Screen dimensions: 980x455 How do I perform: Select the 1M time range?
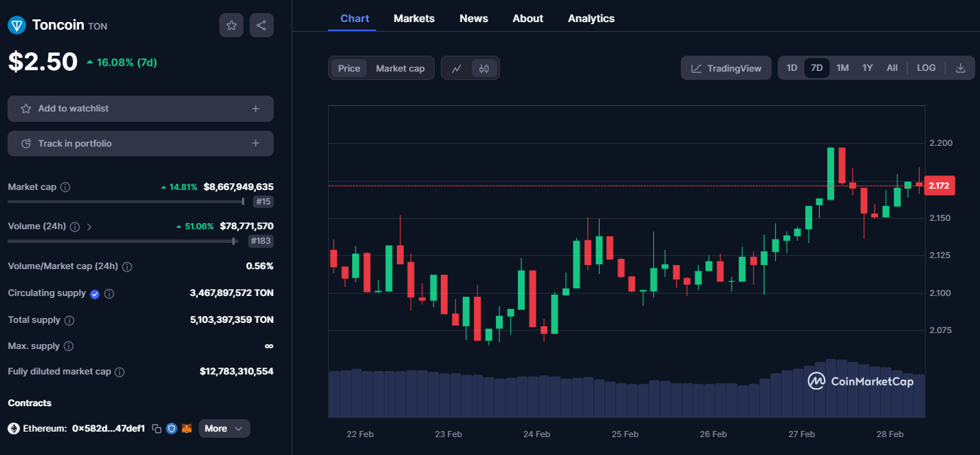[x=842, y=68]
